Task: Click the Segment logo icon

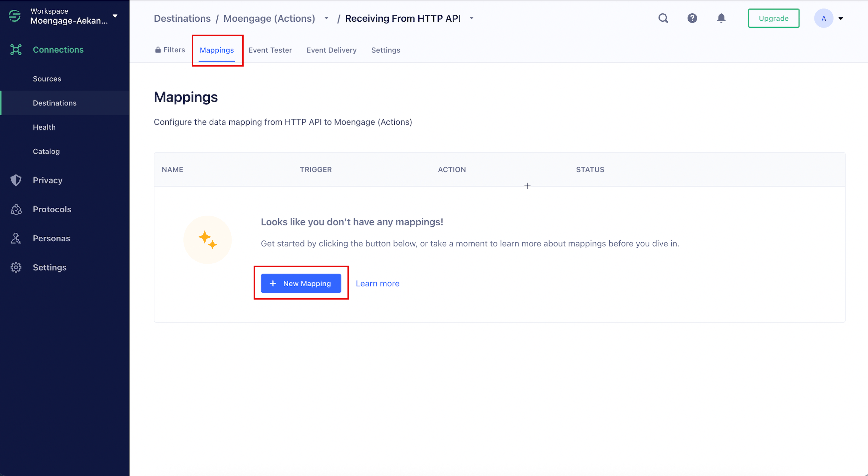Action: (x=15, y=16)
